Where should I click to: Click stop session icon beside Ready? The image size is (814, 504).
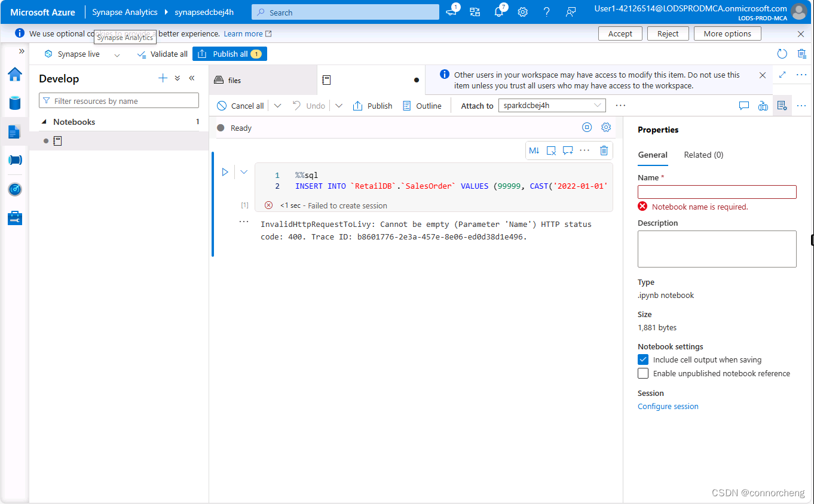[x=587, y=127]
